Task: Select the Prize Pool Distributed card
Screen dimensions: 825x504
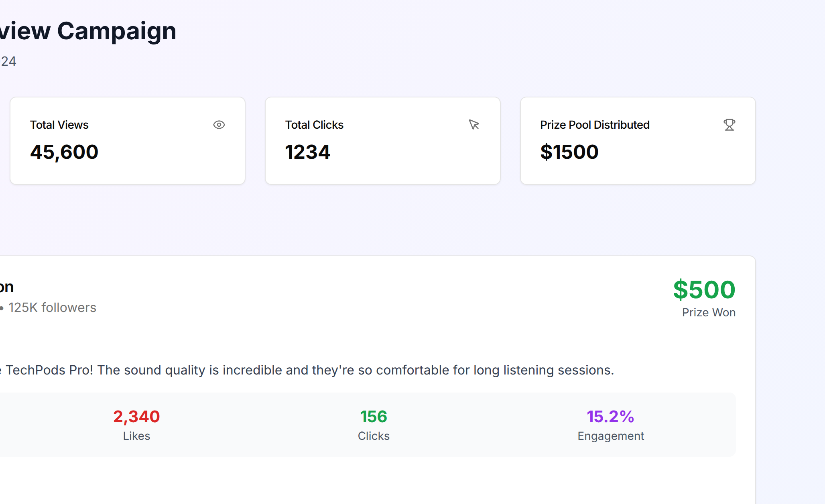Action: click(638, 140)
